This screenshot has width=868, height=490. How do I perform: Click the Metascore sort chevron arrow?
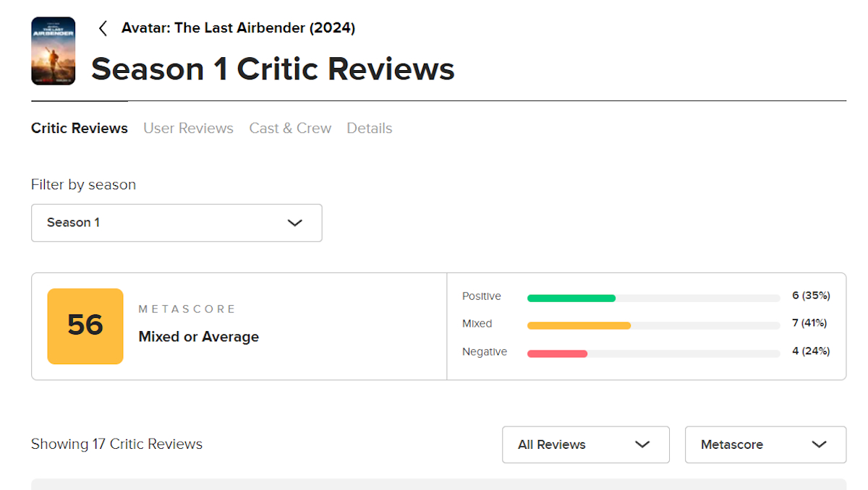pos(819,444)
